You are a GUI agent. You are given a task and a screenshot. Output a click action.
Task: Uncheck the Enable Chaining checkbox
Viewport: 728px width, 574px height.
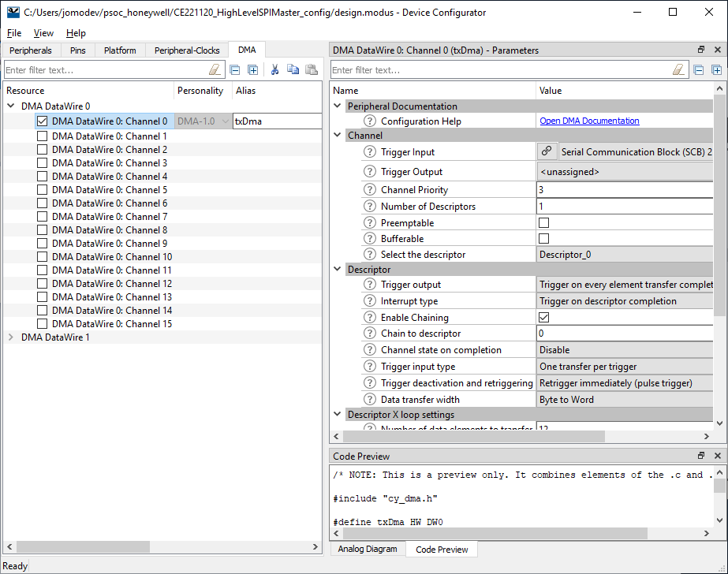tap(543, 318)
